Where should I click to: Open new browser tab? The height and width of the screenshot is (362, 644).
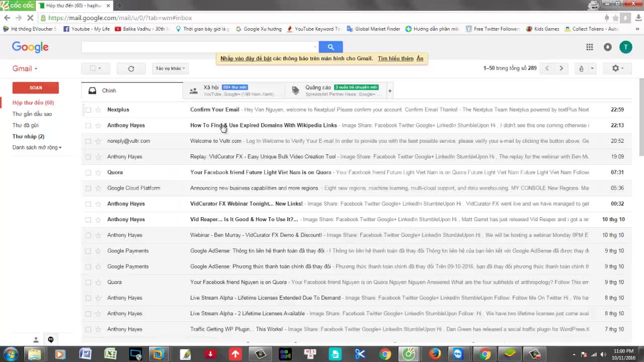pos(119,6)
